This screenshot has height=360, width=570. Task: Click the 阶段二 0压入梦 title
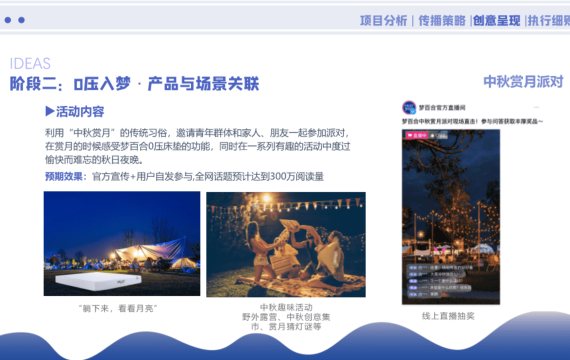[135, 84]
